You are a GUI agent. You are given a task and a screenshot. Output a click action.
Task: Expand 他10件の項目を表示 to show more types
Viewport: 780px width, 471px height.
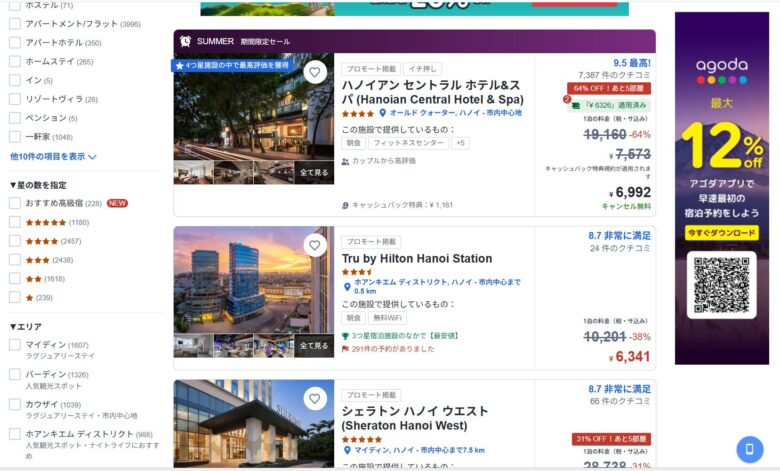(53, 156)
